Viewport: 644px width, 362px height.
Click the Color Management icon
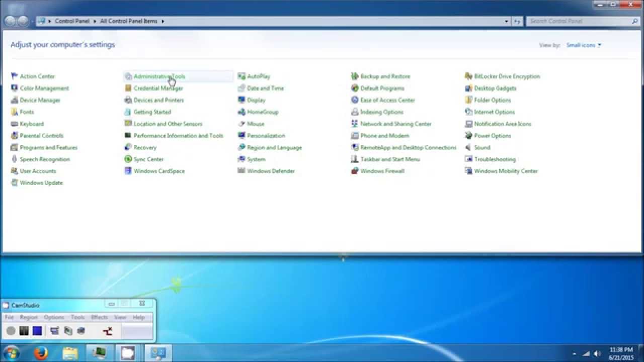15,88
